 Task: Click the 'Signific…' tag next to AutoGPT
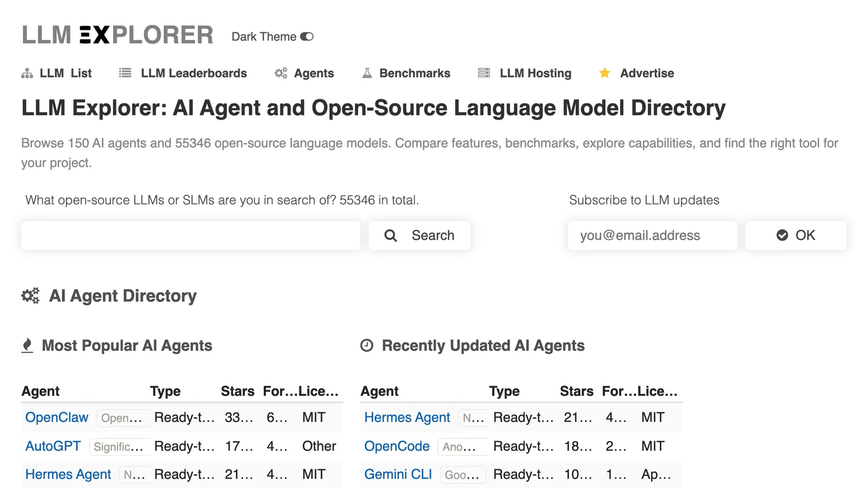coord(119,447)
